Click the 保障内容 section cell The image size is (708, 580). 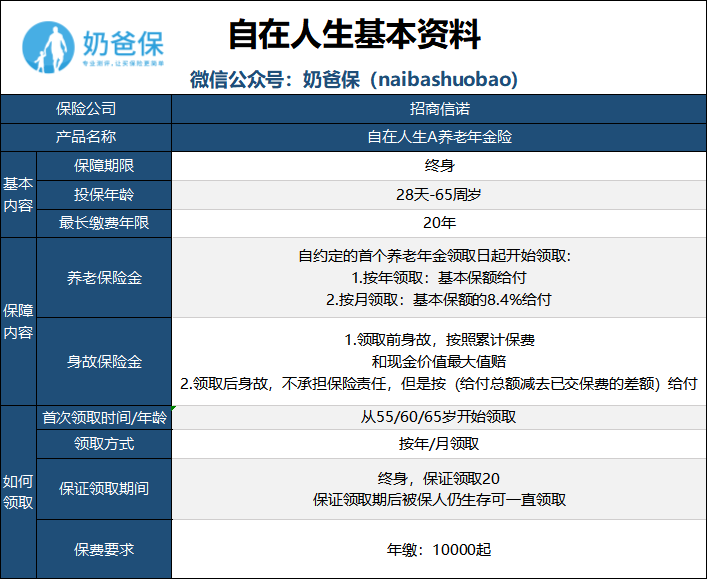pyautogui.click(x=18, y=321)
